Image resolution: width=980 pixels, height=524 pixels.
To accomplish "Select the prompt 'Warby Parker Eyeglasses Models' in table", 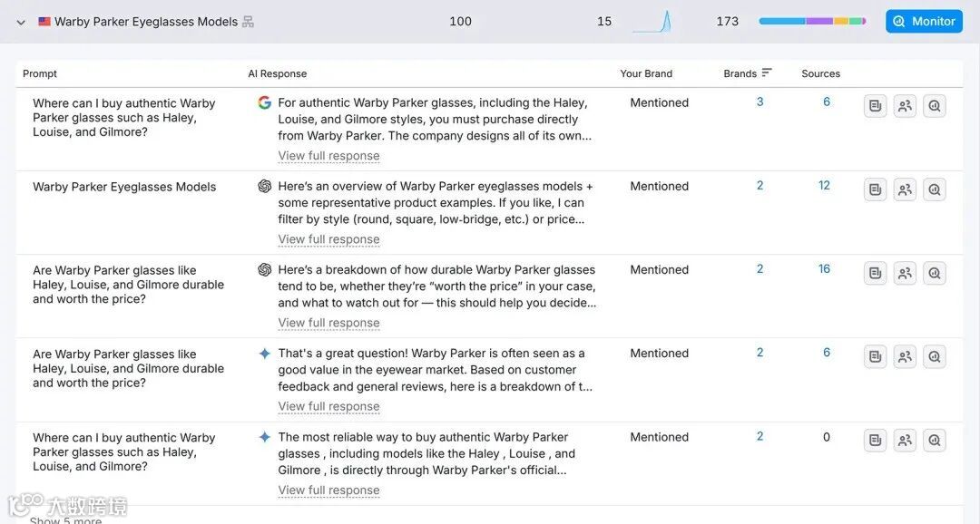I will [x=124, y=187].
